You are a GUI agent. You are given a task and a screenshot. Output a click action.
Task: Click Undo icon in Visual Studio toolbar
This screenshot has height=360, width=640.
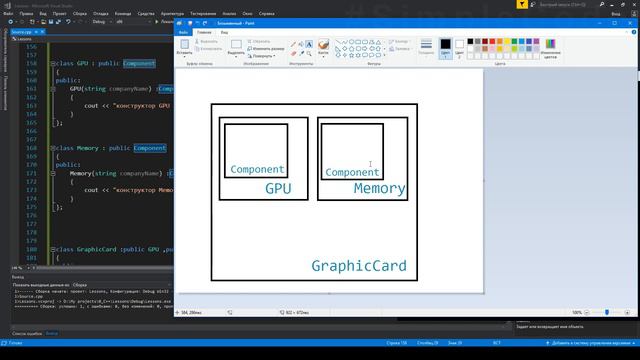[68, 22]
